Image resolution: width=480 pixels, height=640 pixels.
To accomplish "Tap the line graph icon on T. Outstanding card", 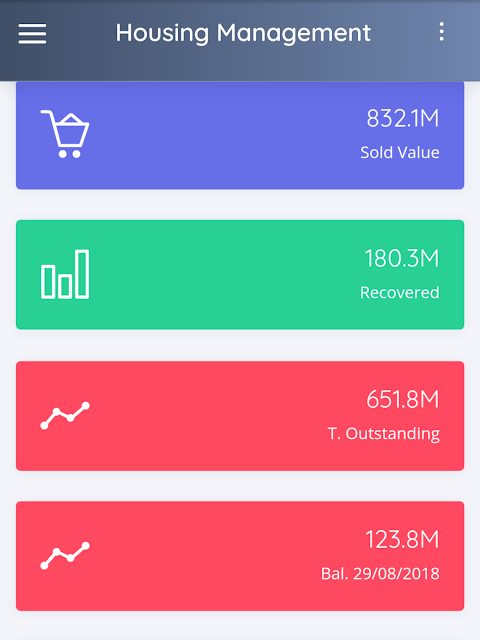I will [x=65, y=416].
